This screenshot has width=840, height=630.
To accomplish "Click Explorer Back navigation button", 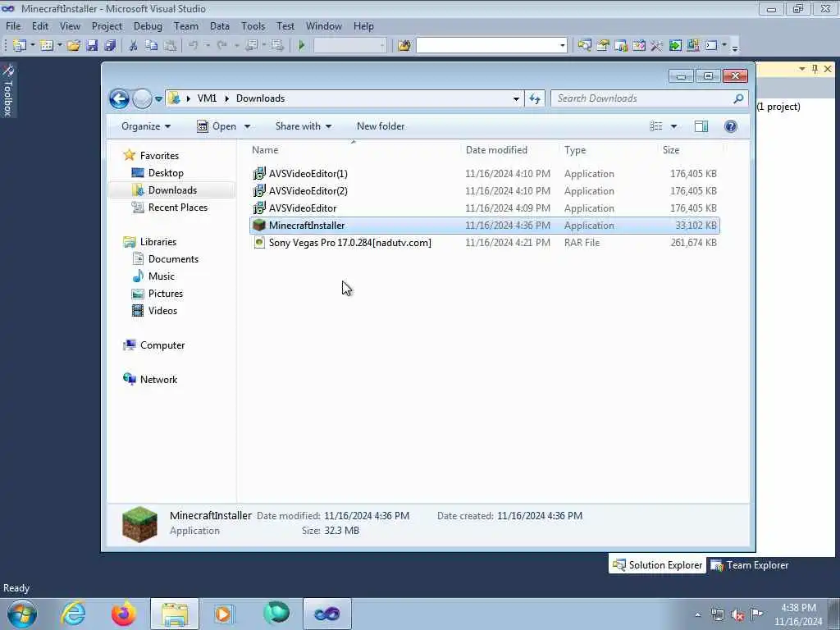I will click(119, 98).
